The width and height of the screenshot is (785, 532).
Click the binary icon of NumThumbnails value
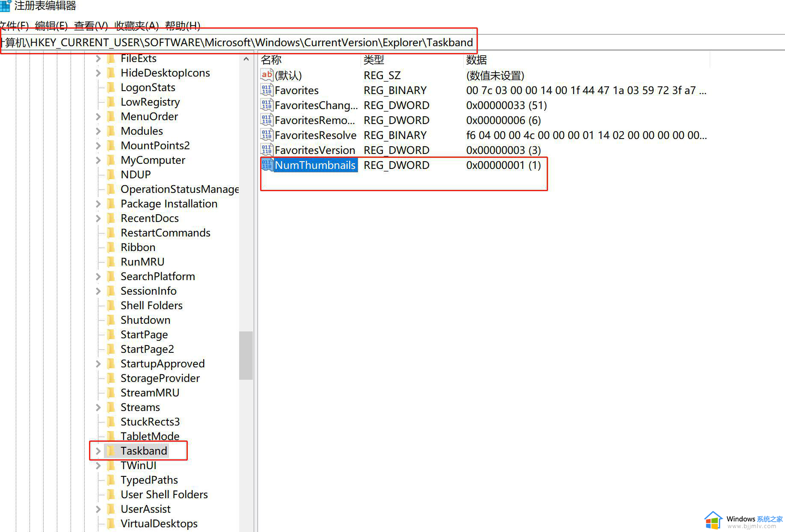[267, 165]
